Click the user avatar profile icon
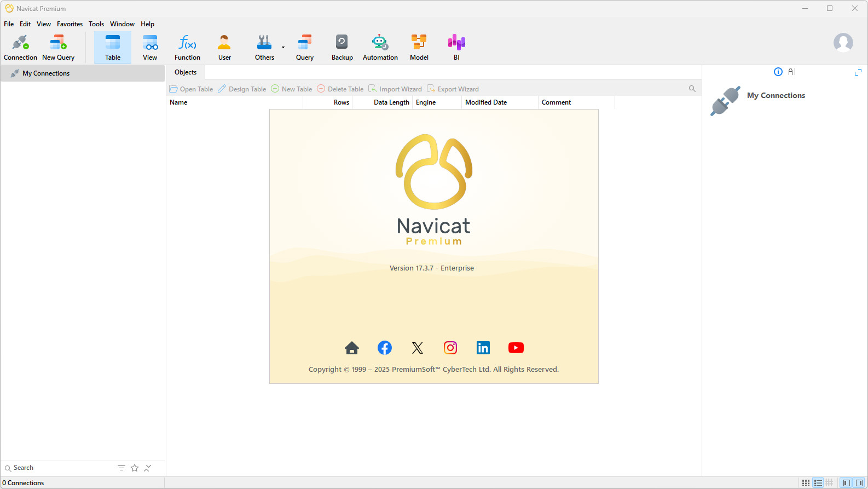 843,43
